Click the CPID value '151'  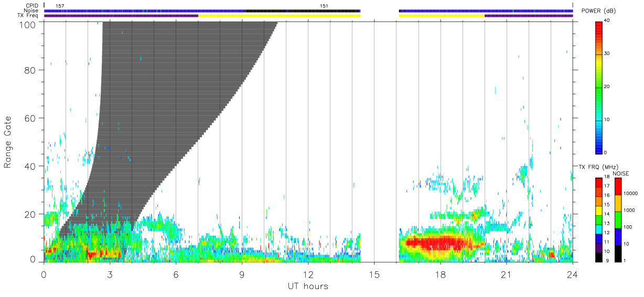click(324, 5)
